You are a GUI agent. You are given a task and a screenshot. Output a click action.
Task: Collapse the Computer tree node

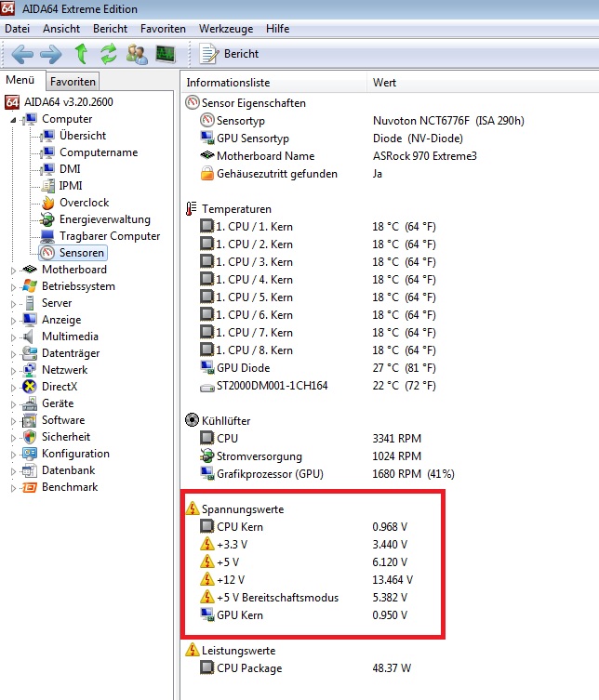(x=13, y=120)
